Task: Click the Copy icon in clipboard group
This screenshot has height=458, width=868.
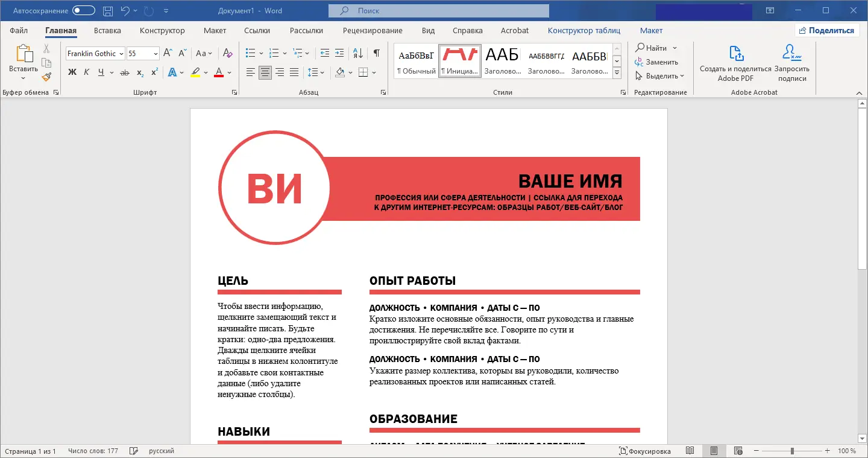Action: point(46,63)
